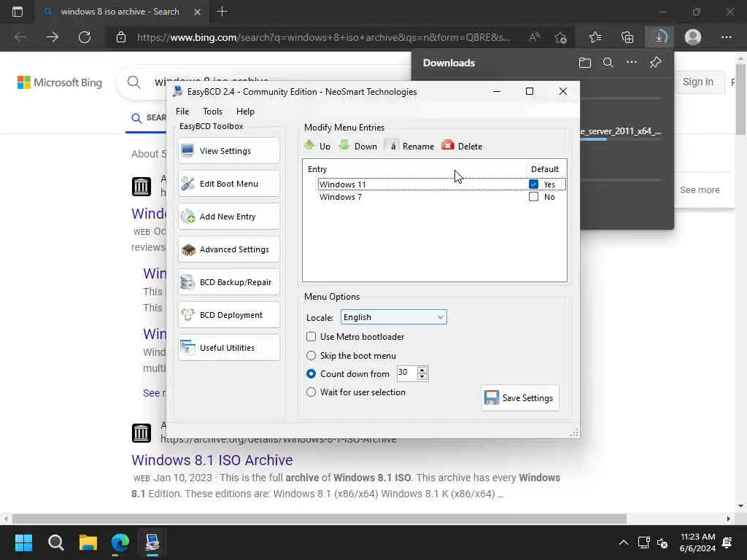
Task: Move selected entry Down
Action: tap(357, 146)
